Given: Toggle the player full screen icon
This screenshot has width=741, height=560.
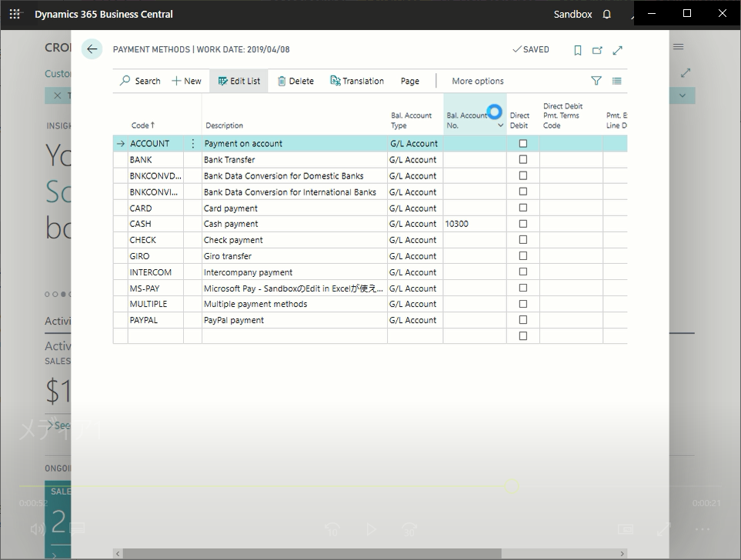Looking at the screenshot, I should tap(664, 529).
